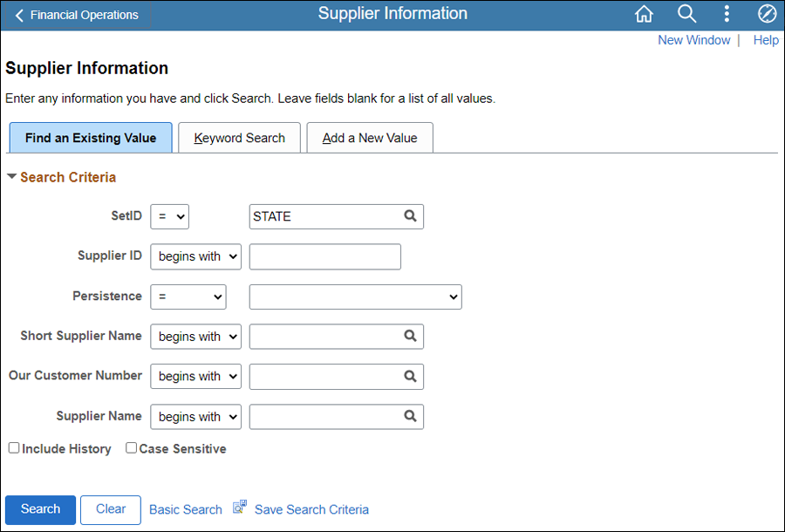
Task: Click into the Supplier ID text field
Action: (325, 256)
